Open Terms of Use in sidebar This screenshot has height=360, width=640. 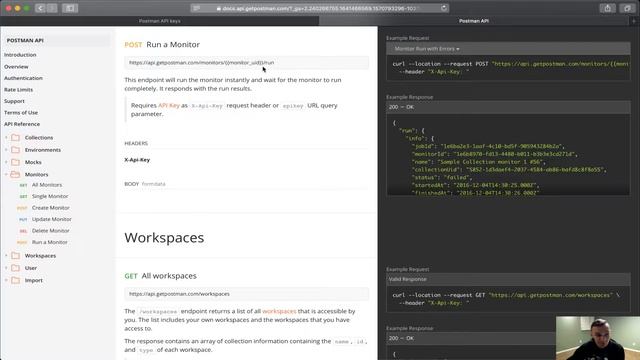tap(21, 112)
